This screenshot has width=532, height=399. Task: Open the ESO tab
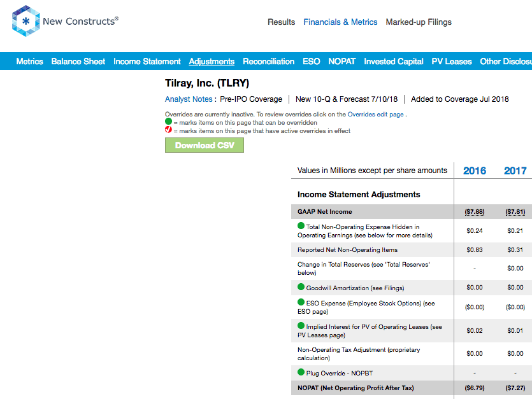coord(311,61)
